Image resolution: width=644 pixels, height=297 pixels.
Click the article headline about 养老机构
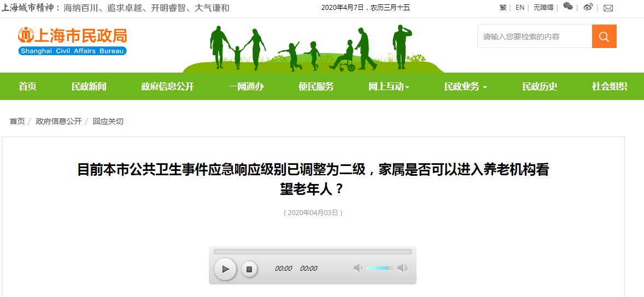pos(313,179)
